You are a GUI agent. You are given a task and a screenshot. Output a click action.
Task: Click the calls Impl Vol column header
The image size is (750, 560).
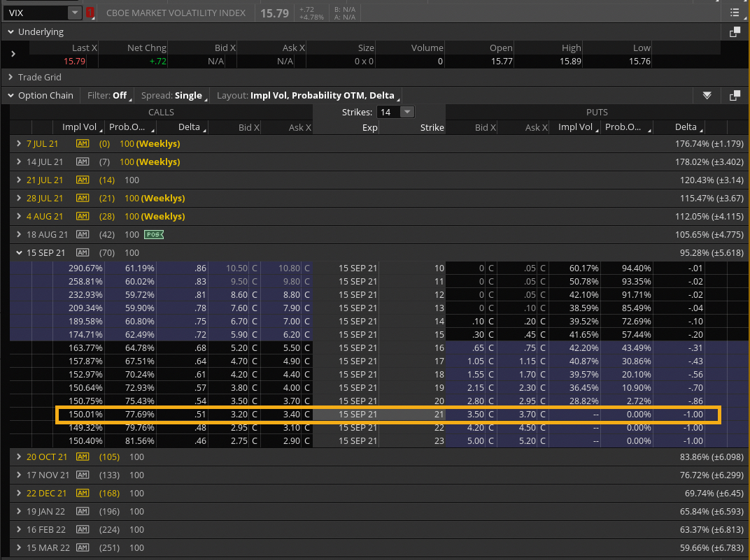78,127
